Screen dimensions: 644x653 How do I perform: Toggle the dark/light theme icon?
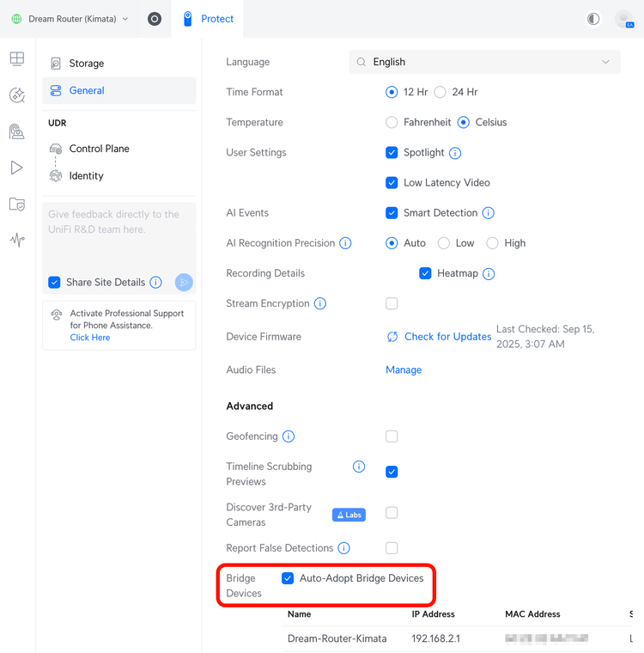593,19
